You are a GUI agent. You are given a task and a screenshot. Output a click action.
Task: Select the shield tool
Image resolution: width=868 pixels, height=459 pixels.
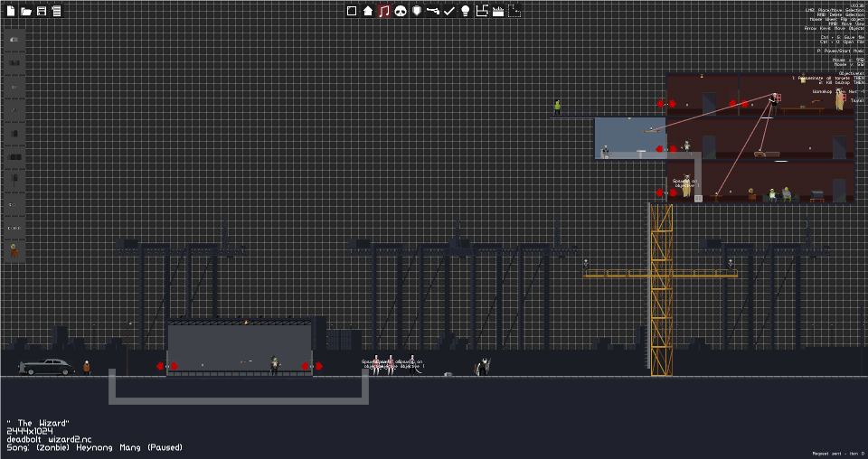tap(417, 11)
